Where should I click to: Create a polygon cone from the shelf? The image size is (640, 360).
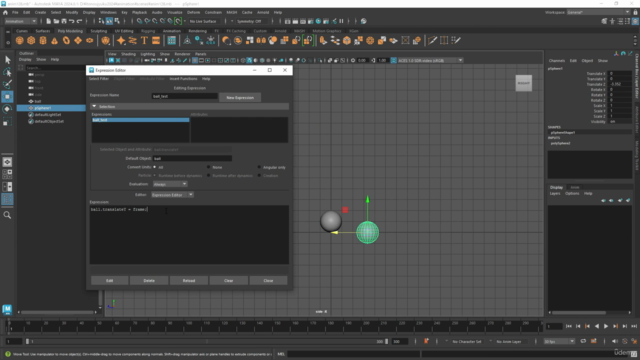click(54, 40)
